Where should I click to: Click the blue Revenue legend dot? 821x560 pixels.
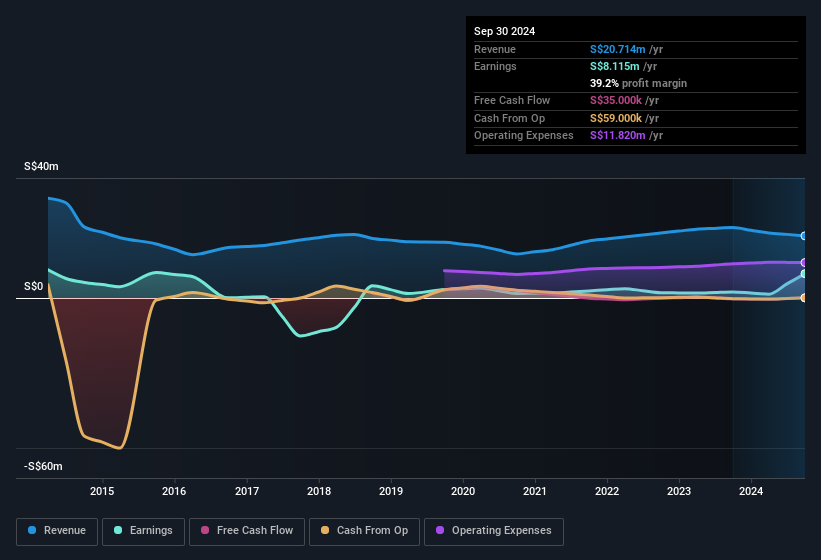[x=33, y=531]
